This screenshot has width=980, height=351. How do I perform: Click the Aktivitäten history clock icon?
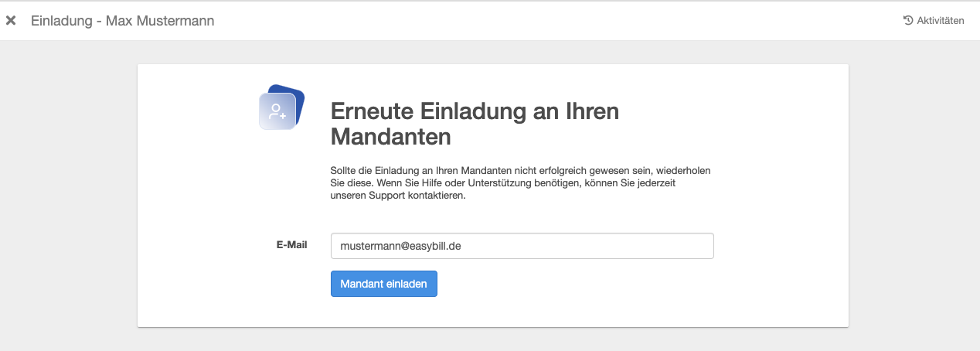pos(908,21)
